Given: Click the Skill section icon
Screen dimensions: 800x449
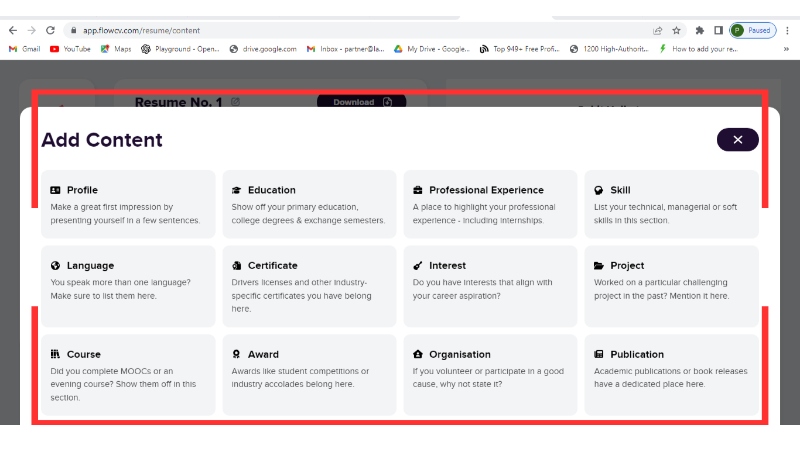Looking at the screenshot, I should point(598,190).
